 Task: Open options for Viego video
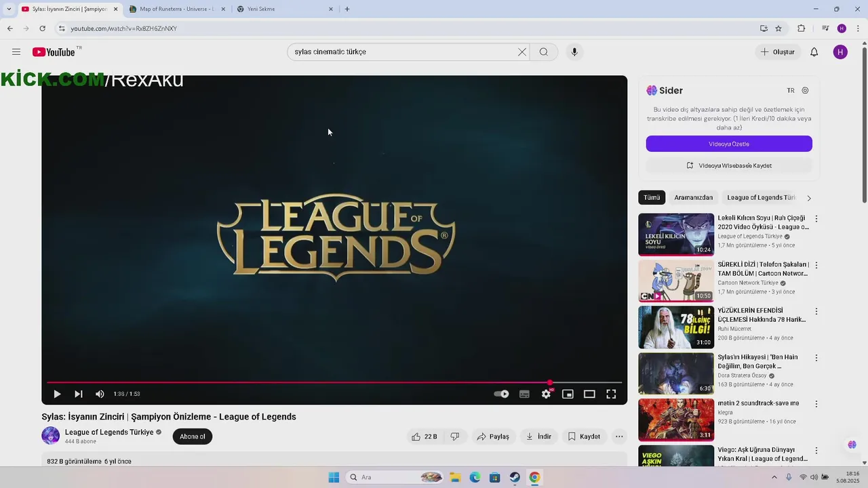816,450
